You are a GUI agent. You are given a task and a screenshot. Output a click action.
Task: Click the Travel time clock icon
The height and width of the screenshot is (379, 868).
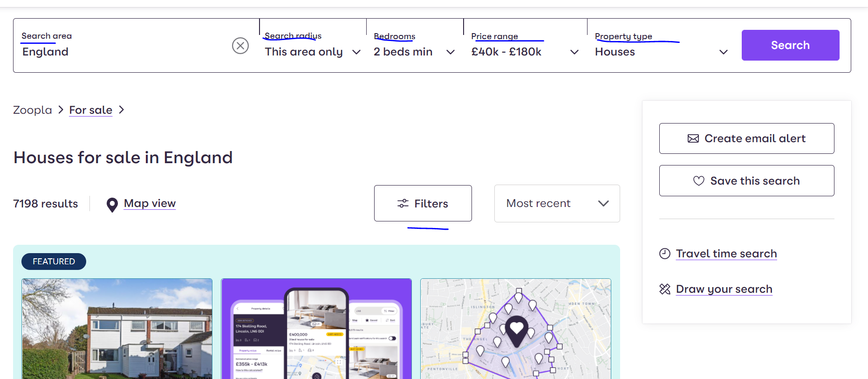point(665,254)
